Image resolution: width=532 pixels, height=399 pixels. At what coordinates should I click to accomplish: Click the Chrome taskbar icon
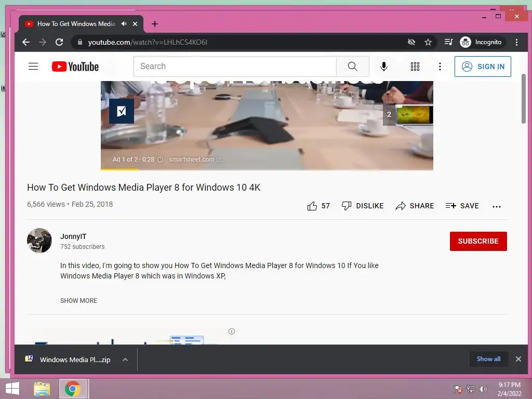(x=73, y=389)
